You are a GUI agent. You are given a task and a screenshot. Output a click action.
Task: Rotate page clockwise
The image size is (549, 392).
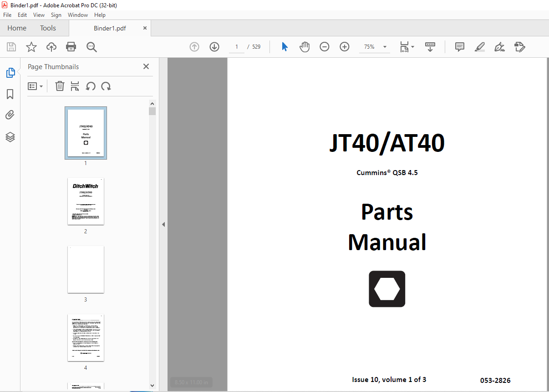106,86
